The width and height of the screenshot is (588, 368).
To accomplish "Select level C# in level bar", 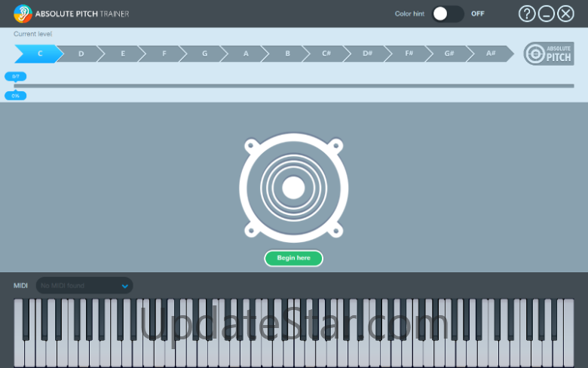I will coord(326,54).
